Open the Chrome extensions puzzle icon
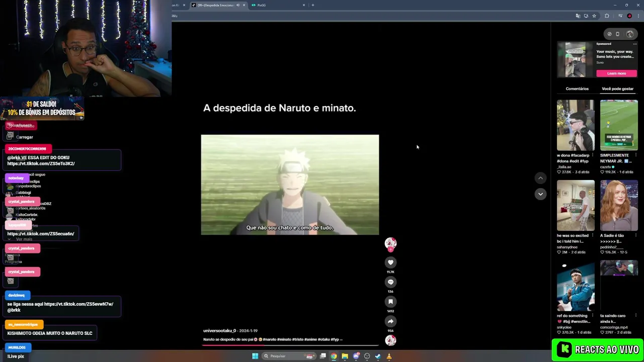Viewport: 644px width, 362px height. [x=607, y=16]
